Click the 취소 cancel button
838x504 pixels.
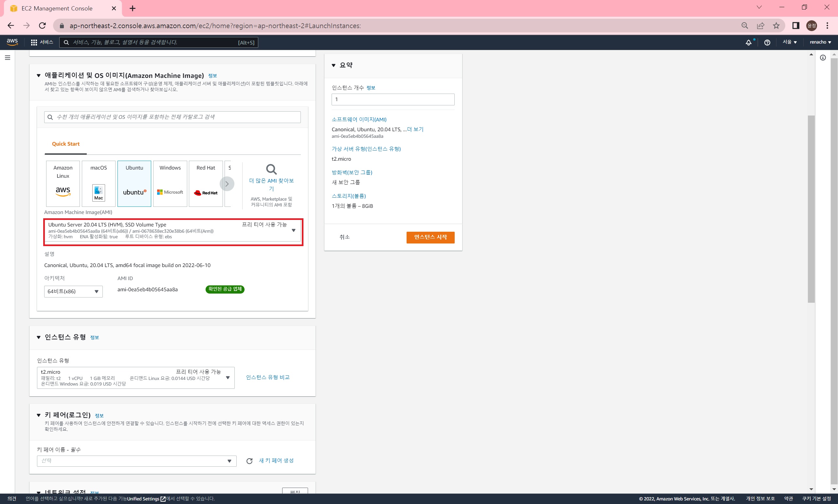[x=344, y=237]
